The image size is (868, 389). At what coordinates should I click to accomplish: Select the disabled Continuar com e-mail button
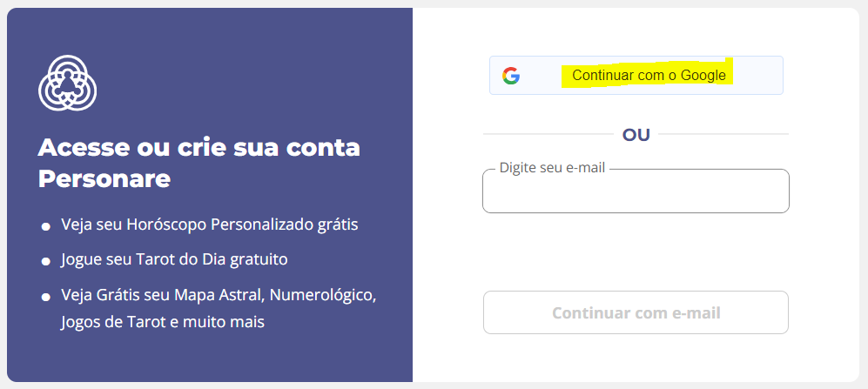tap(636, 312)
